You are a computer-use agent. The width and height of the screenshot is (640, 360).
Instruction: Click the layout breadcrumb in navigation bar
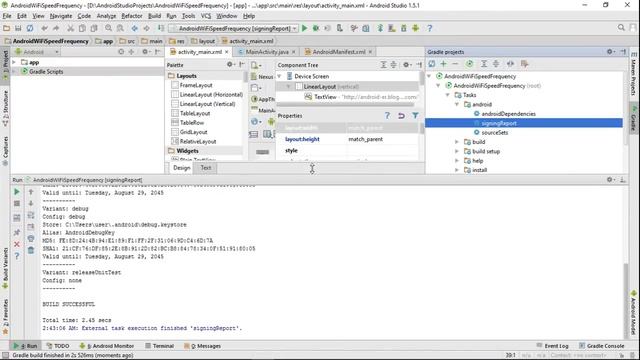coord(203,41)
